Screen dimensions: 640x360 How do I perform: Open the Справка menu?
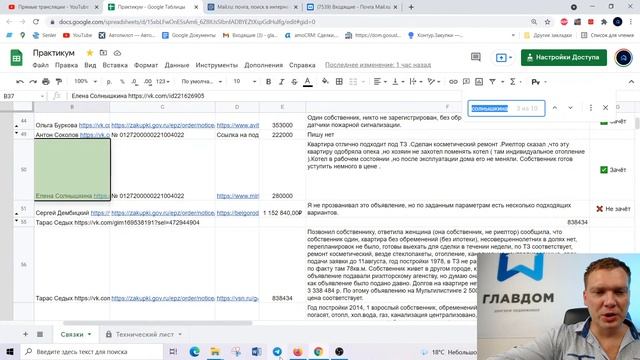click(302, 65)
